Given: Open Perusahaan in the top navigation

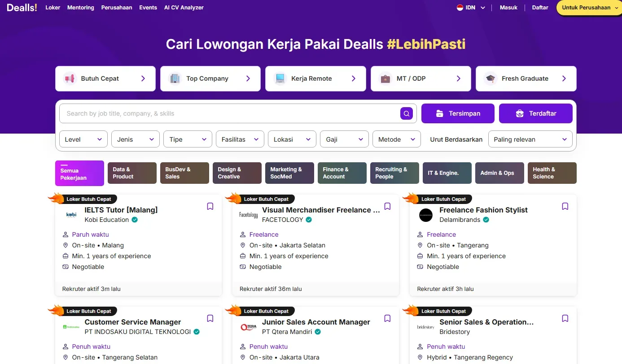Looking at the screenshot, I should 117,8.
